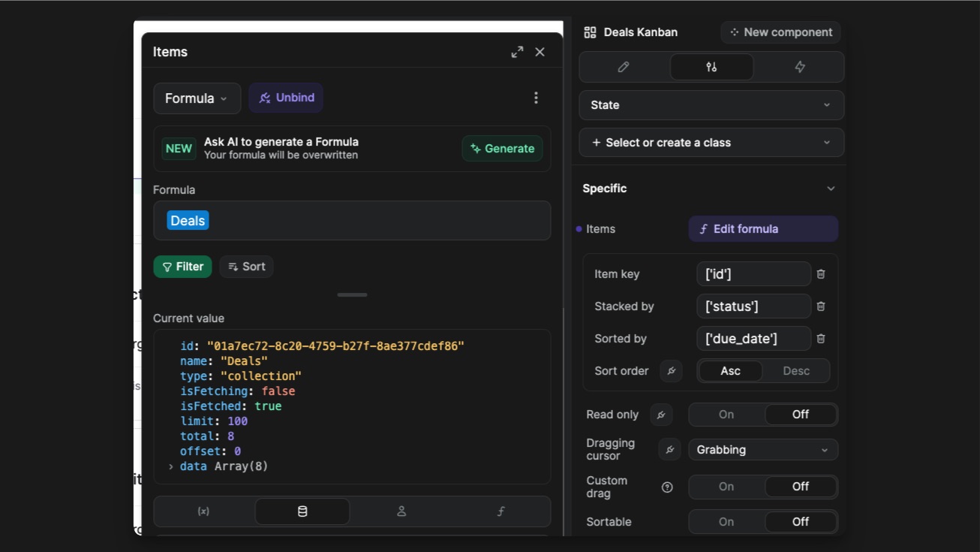Enable Sortable by clicking On
This screenshot has width=980, height=552.
click(726, 522)
